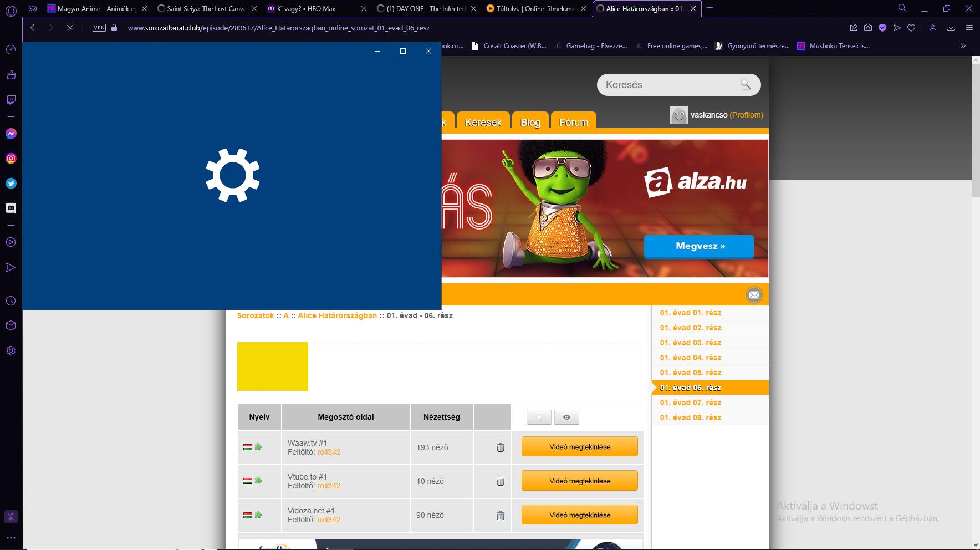
Task: Open Twitch panel in the sidebar
Action: tap(11, 100)
